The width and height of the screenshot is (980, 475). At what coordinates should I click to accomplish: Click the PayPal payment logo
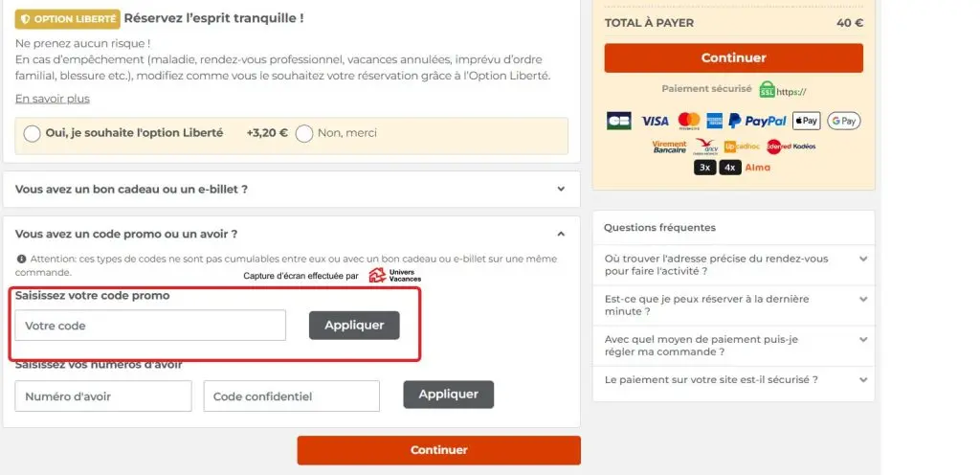[757, 121]
